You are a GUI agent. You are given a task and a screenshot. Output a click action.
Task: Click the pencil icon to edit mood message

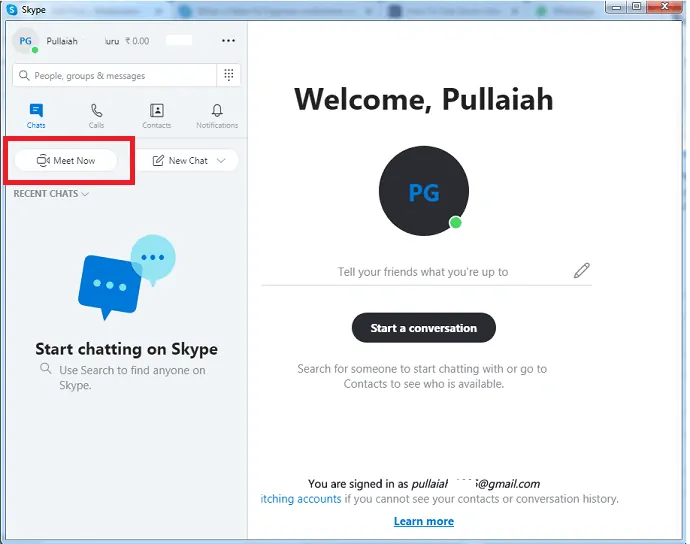pos(581,271)
